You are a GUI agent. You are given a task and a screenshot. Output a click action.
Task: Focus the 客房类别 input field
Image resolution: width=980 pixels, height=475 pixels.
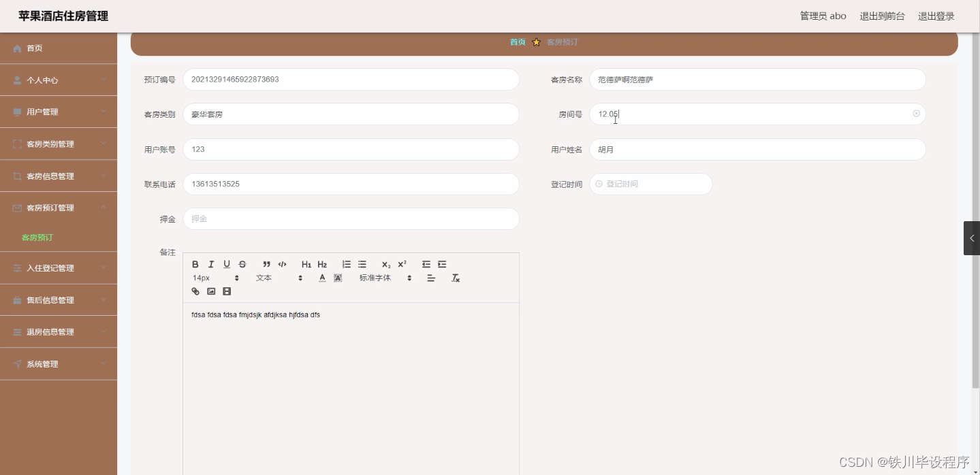point(351,114)
